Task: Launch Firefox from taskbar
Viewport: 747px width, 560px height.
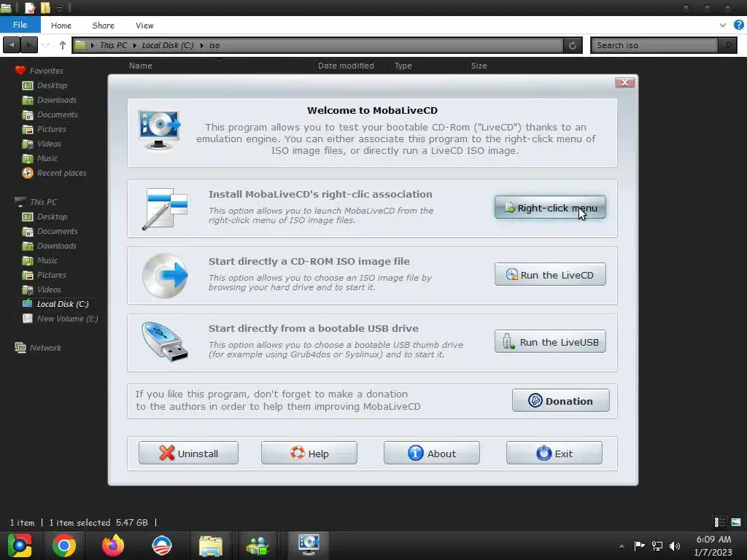Action: (113, 545)
